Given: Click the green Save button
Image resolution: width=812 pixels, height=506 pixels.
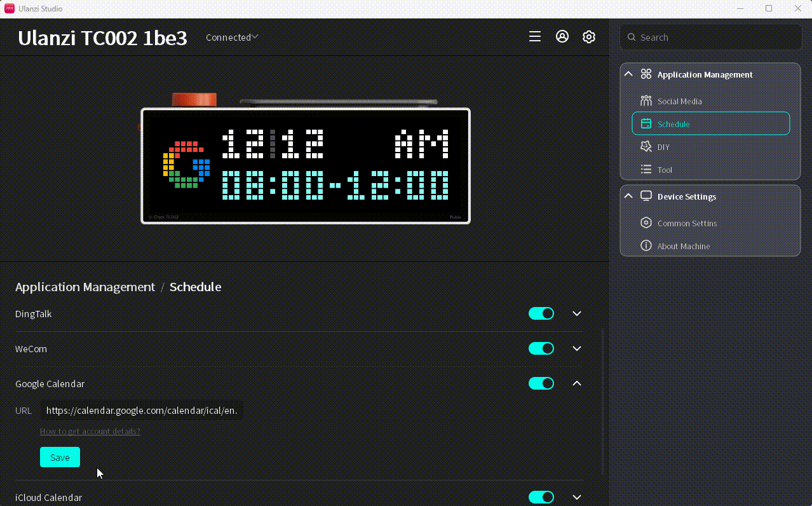Looking at the screenshot, I should (60, 457).
